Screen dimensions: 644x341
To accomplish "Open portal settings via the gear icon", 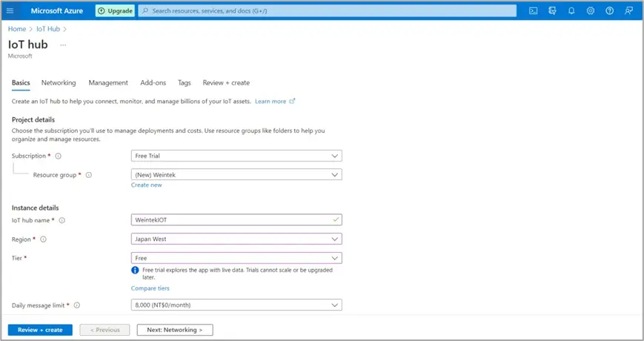I will point(590,10).
